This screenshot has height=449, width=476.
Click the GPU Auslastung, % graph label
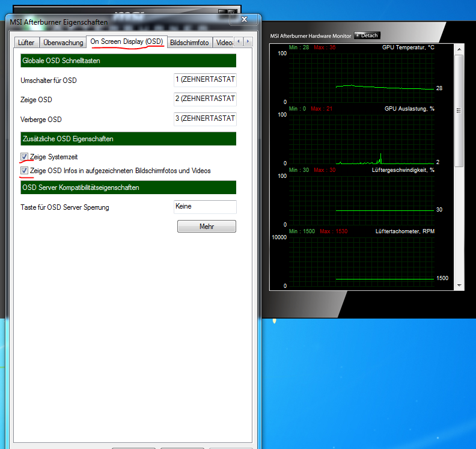[x=409, y=109]
